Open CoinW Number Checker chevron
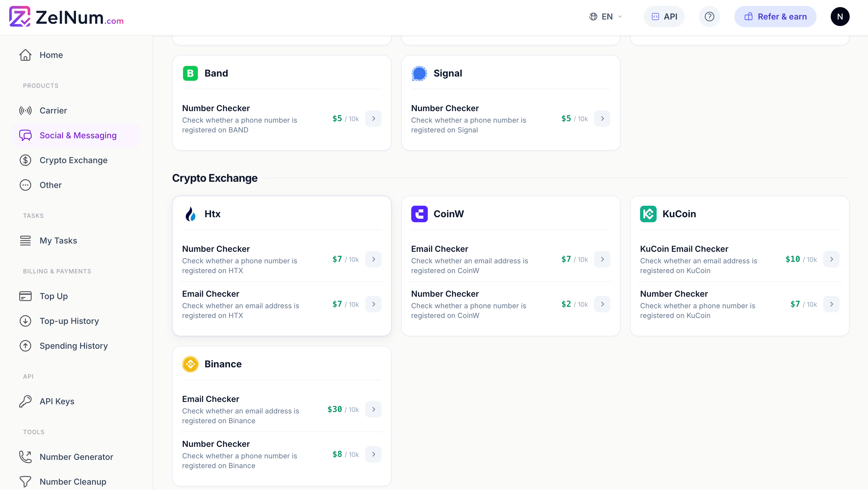Screen dimensions: 868x490 click(603, 304)
